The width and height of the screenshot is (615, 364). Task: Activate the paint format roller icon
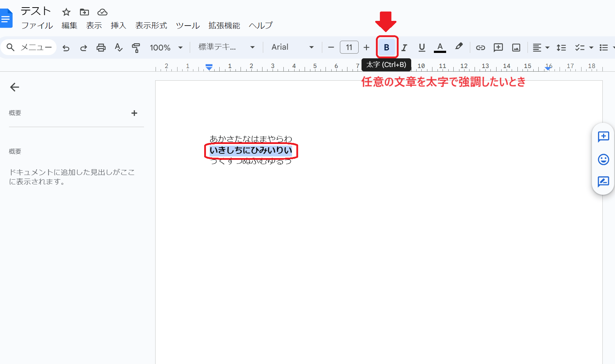click(136, 48)
